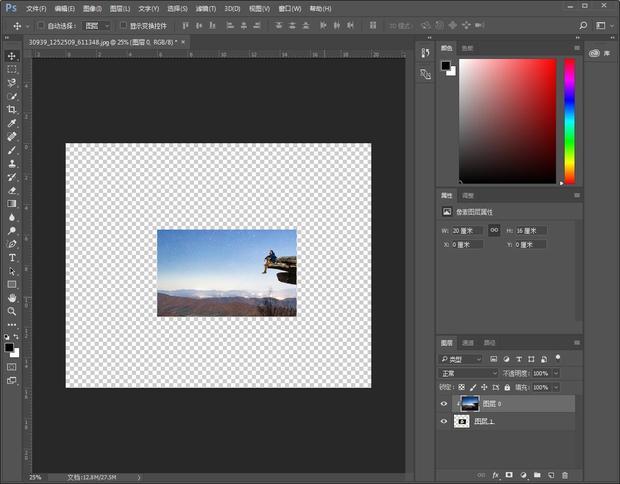Toggle lock position

[x=484, y=387]
